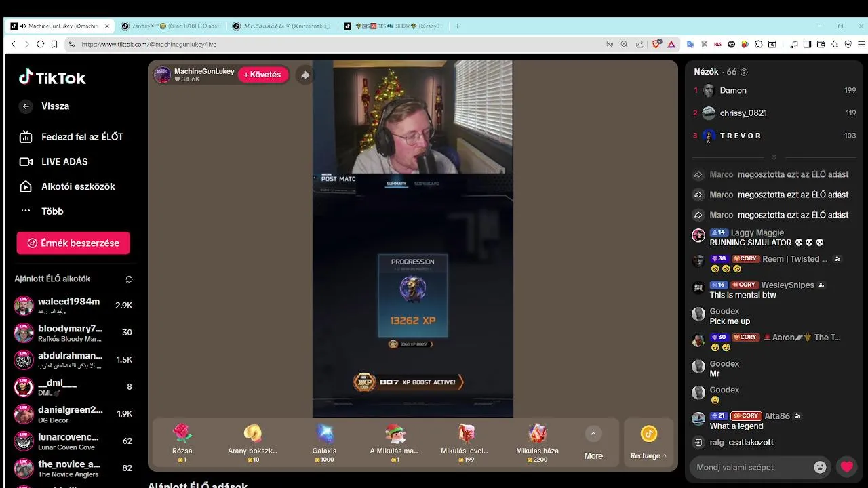
Task: Send a Rózsa gift
Action: 182,443
